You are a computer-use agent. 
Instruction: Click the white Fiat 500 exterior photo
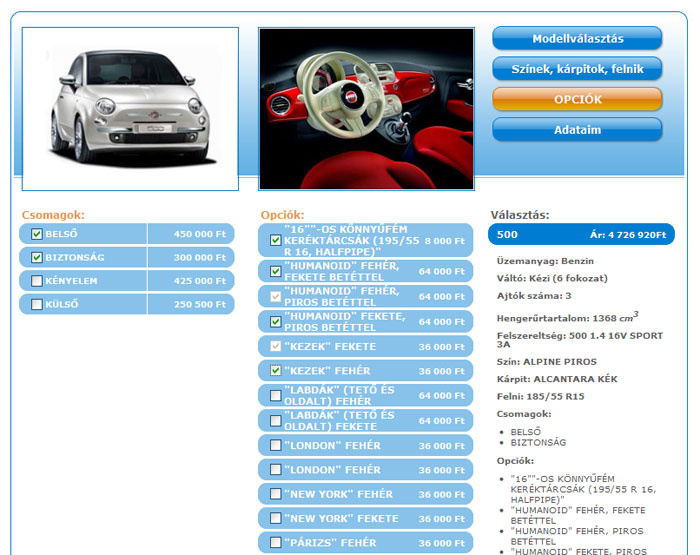coord(130,109)
